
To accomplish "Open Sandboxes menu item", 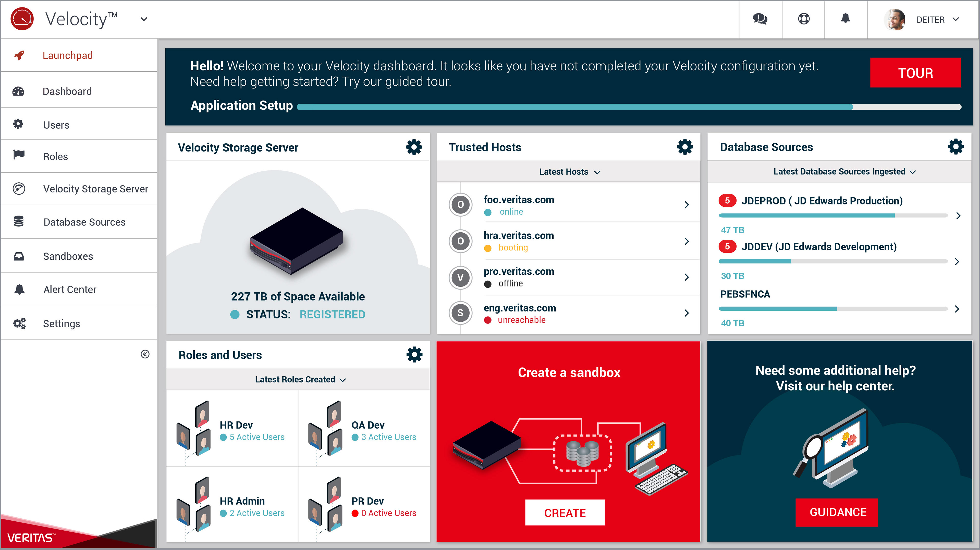I will pos(68,256).
